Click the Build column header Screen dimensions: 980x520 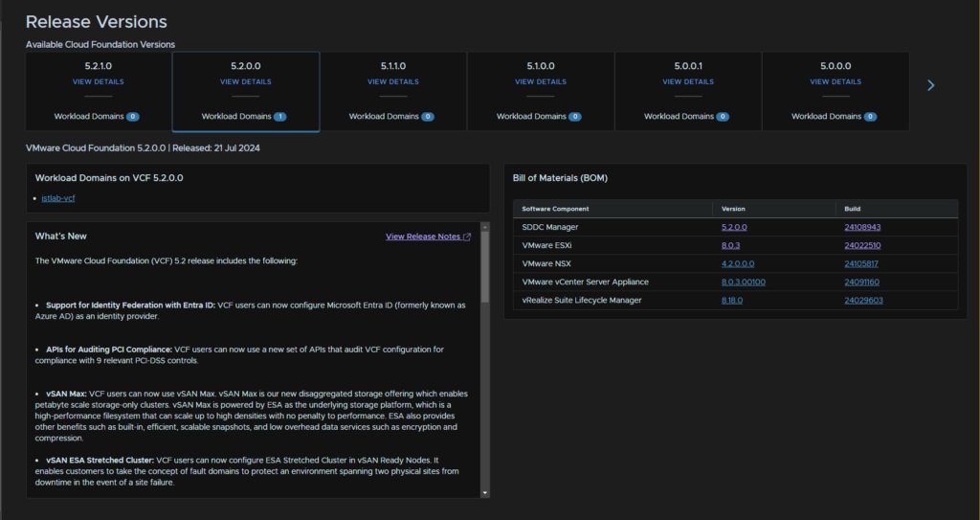tap(853, 209)
